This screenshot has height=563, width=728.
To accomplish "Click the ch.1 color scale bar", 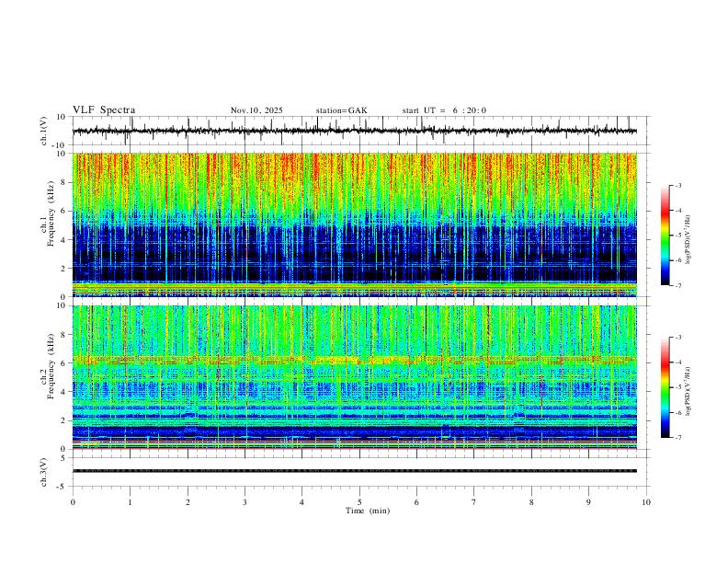I will pos(665,236).
